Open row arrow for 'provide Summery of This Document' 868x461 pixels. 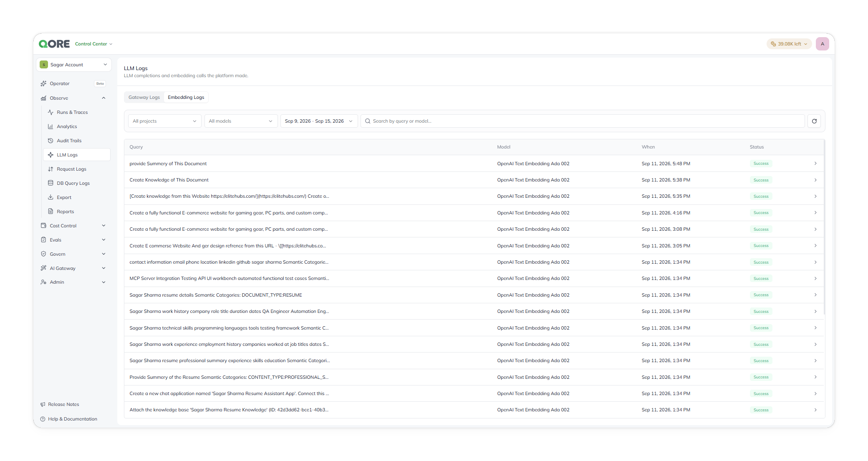click(x=815, y=164)
